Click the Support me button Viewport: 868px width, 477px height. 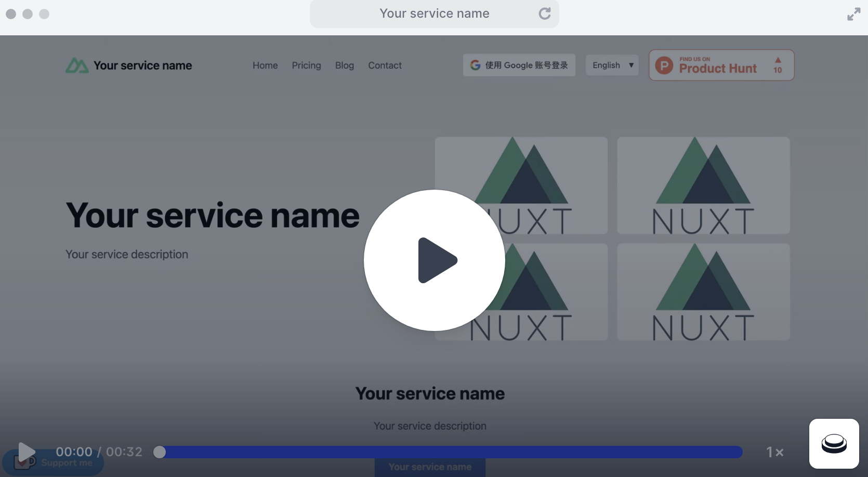click(53, 462)
